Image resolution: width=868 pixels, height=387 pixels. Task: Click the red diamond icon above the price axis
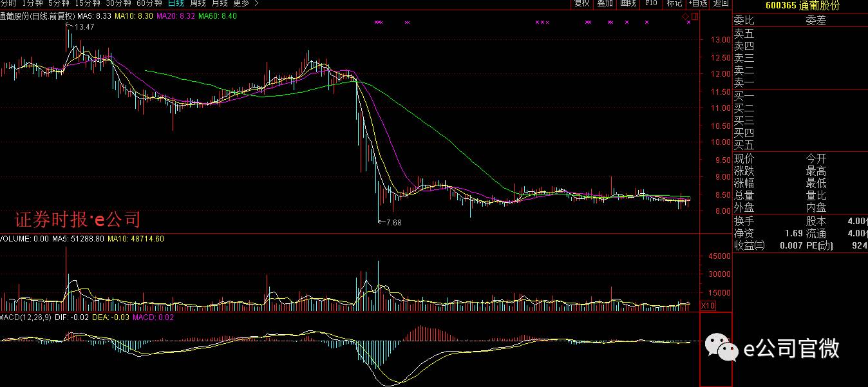(x=686, y=15)
